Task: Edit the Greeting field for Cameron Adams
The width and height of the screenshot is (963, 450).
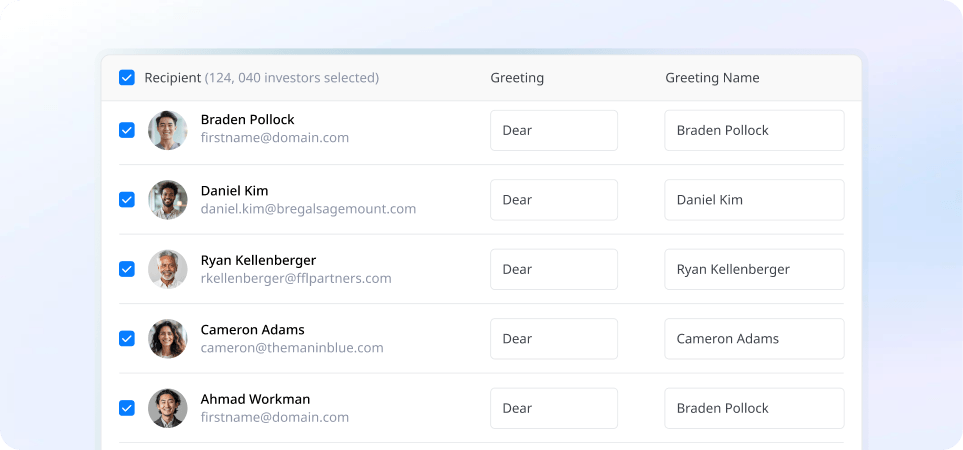Action: pyautogui.click(x=554, y=338)
